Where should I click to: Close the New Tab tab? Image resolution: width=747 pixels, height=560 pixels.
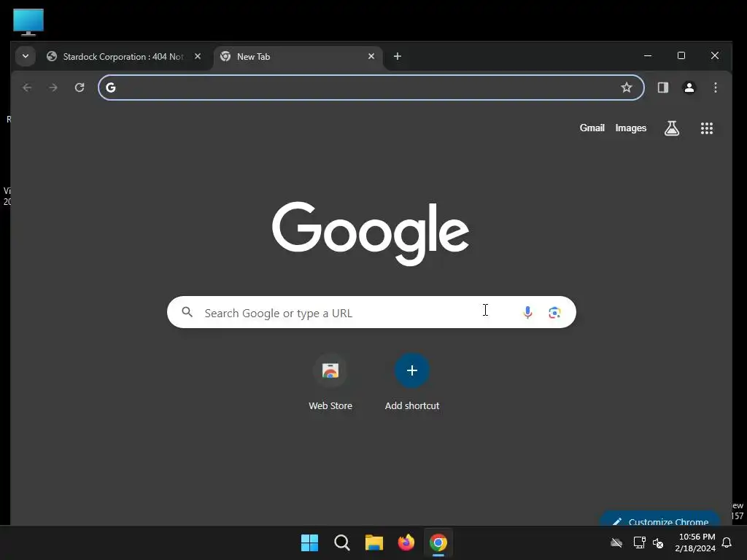tap(371, 56)
